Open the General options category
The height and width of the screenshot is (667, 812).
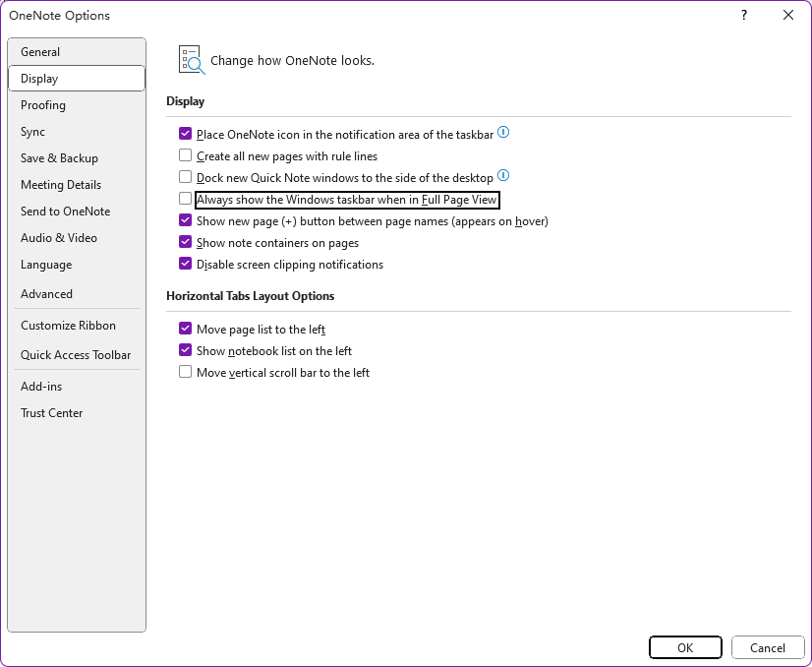tap(77, 52)
